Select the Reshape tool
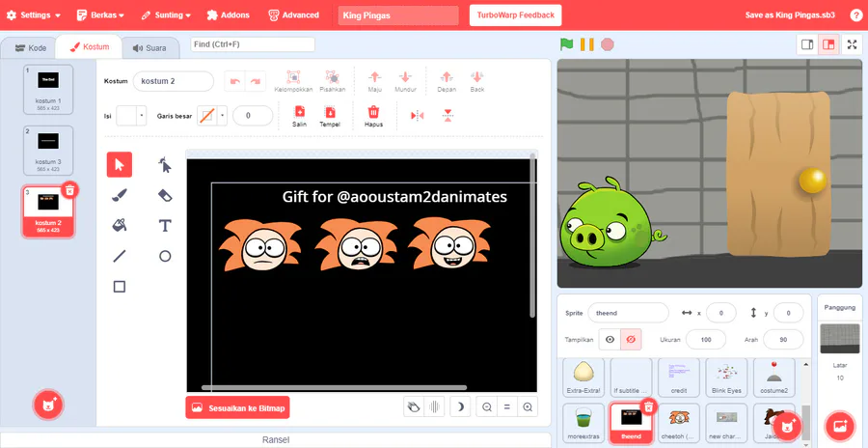Screen dimensions: 868x448 165,165
